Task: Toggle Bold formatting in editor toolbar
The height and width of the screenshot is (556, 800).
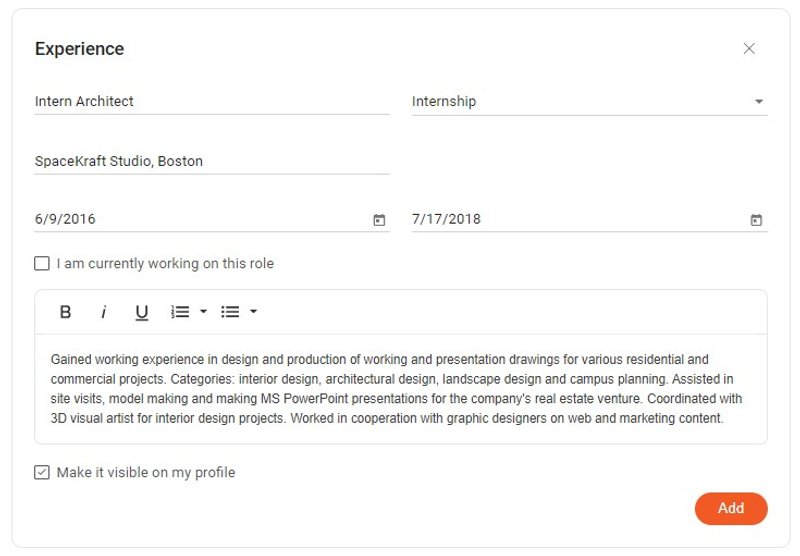Action: point(65,312)
